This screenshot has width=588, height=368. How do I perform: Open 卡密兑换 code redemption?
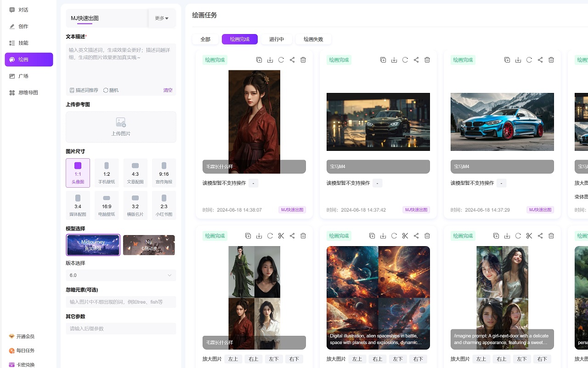coord(22,365)
